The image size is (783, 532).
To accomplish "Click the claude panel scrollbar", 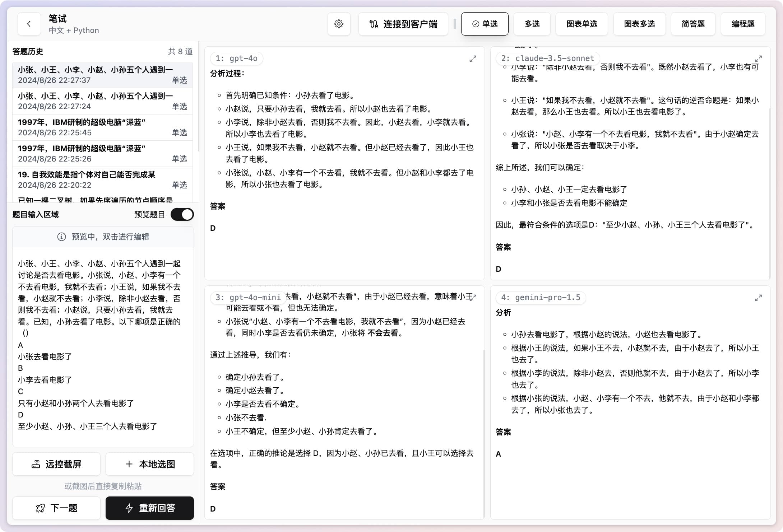I will coord(770,194).
